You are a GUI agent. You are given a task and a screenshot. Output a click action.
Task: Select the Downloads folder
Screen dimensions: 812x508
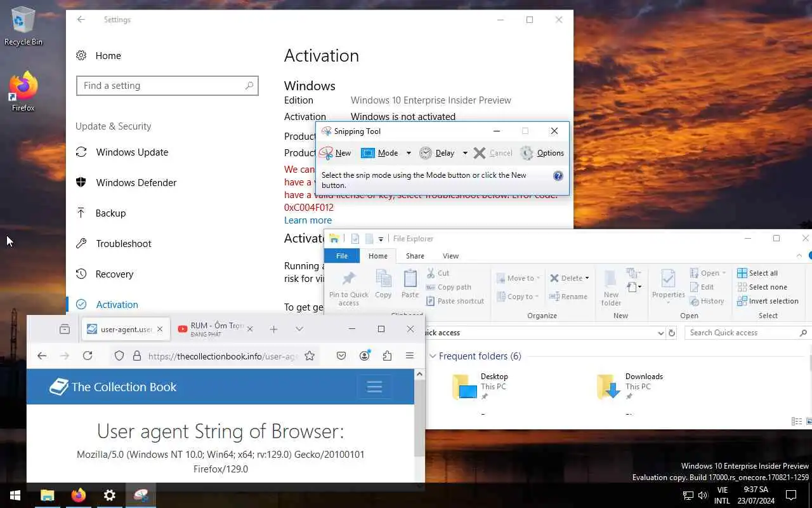(x=630, y=387)
